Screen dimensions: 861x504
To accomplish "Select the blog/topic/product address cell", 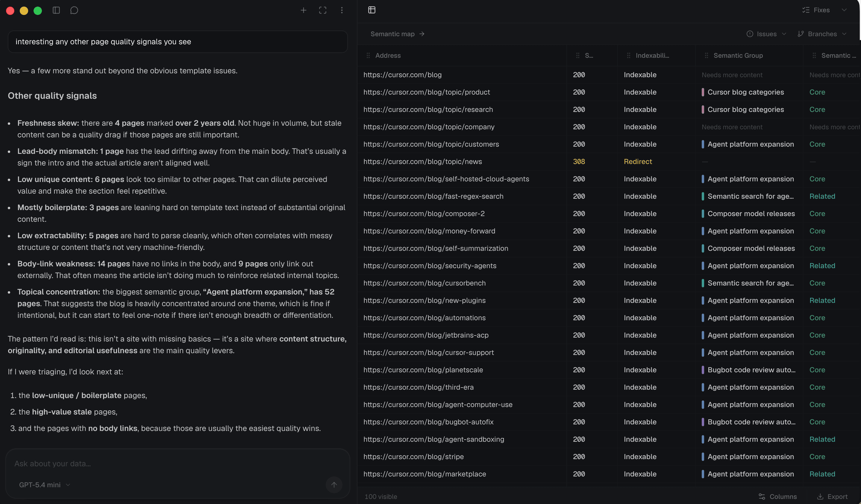I will click(426, 92).
